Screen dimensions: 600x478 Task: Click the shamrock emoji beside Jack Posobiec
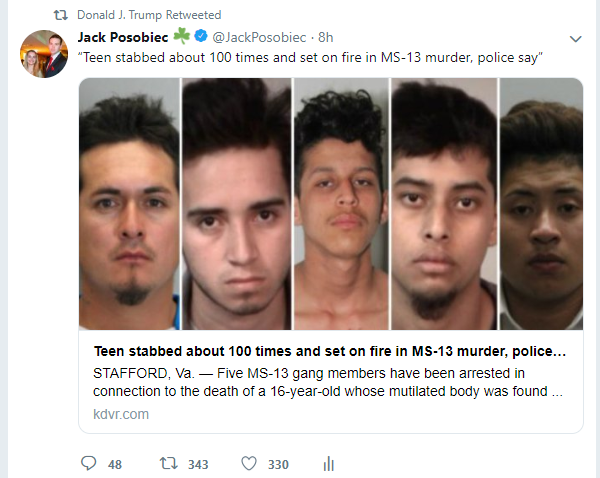181,36
